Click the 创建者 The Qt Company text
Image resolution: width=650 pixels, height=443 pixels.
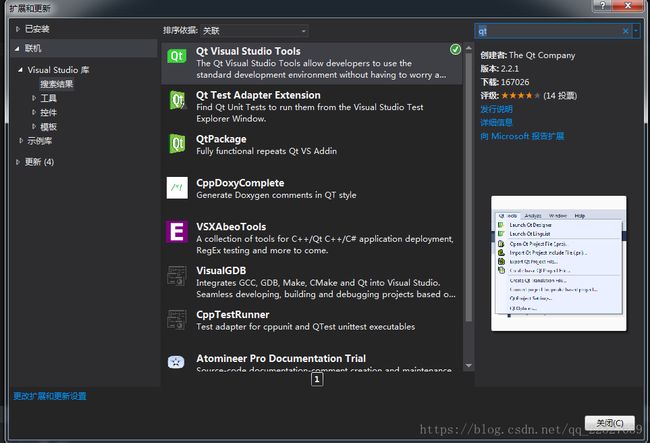pyautogui.click(x=528, y=55)
